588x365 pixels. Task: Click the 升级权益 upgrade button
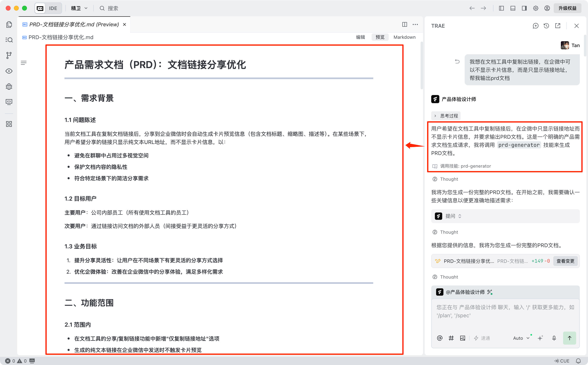point(567,8)
